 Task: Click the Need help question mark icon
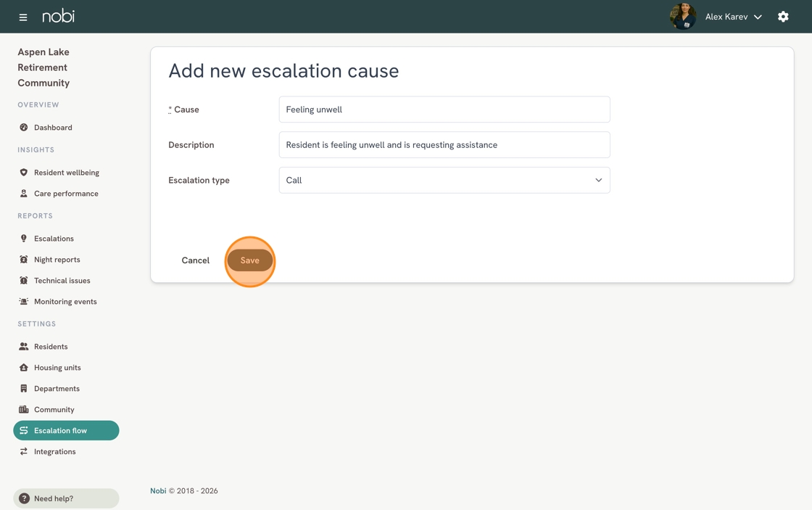point(24,498)
